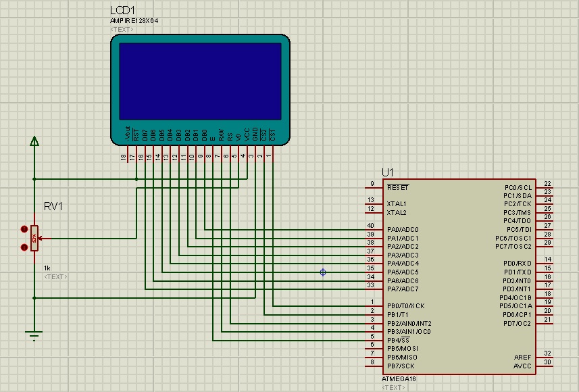
Task: Click the PC7/TOSC2 pin label
Action: click(513, 247)
